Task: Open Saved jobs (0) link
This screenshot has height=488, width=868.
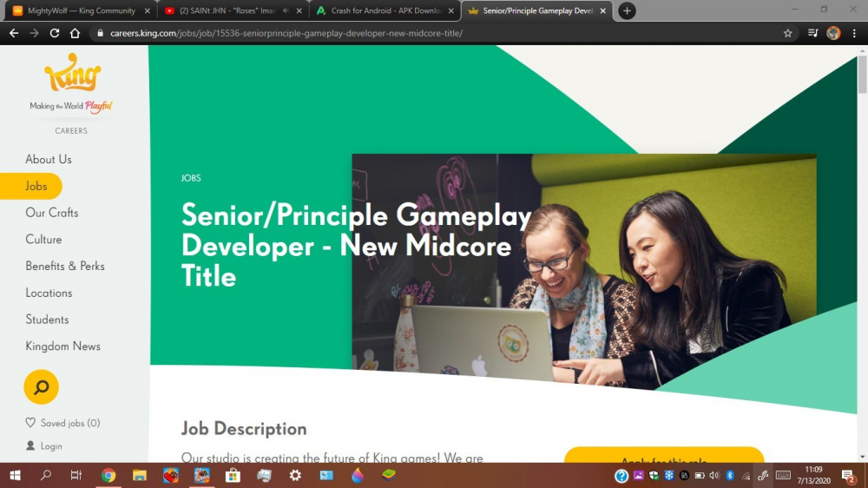Action: [70, 423]
